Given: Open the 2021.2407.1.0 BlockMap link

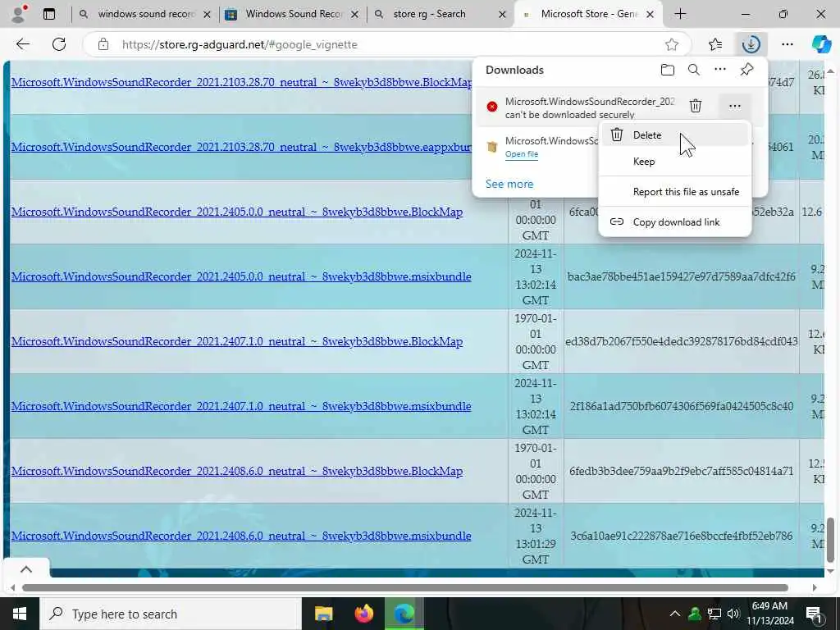Looking at the screenshot, I should 237,341.
